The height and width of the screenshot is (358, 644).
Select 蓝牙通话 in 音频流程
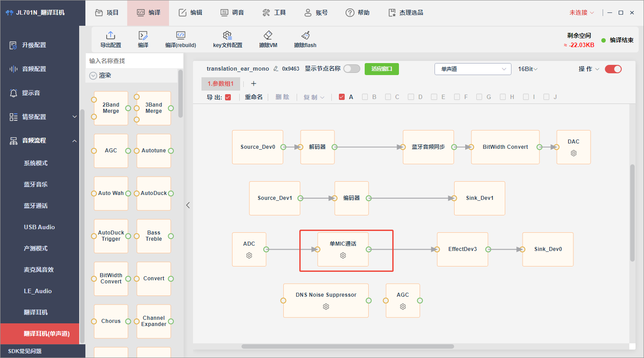(36, 206)
